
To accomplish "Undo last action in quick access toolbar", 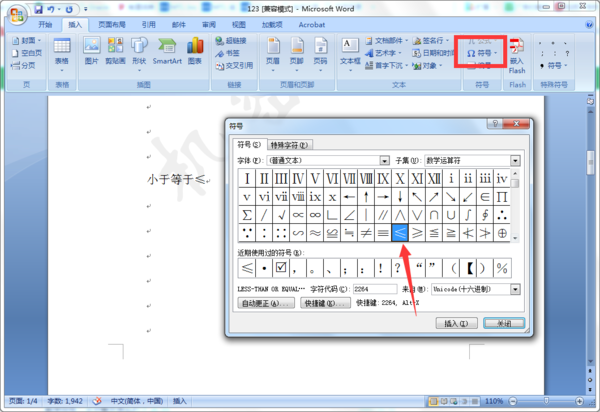I will point(51,9).
